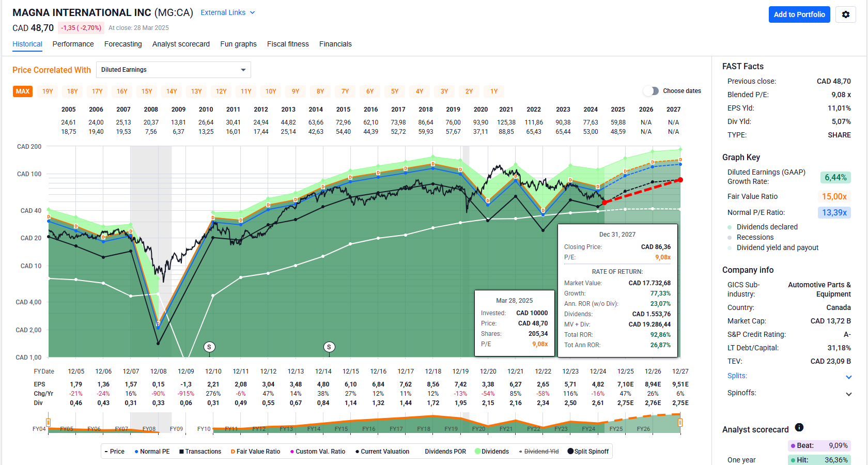Open the Fiscal fitness tab
The image size is (868, 465).
pos(288,44)
